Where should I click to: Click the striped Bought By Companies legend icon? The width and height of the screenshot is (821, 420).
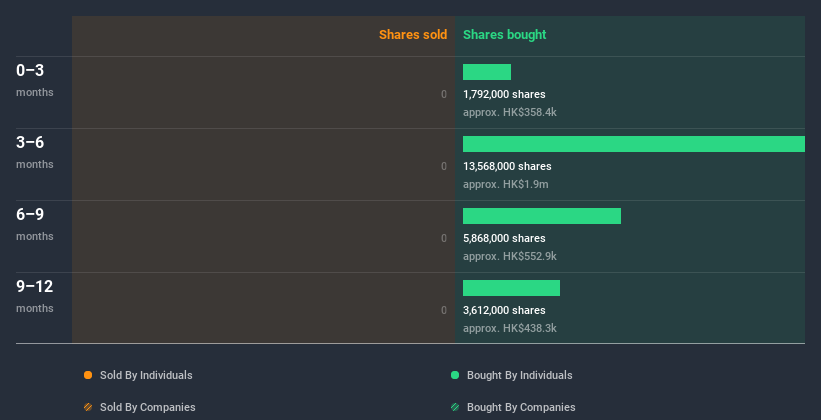[455, 407]
